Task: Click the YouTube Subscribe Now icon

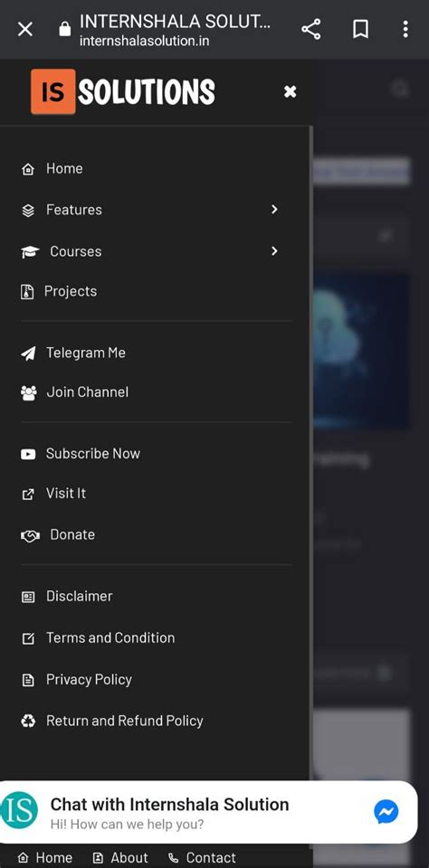Action: (28, 455)
